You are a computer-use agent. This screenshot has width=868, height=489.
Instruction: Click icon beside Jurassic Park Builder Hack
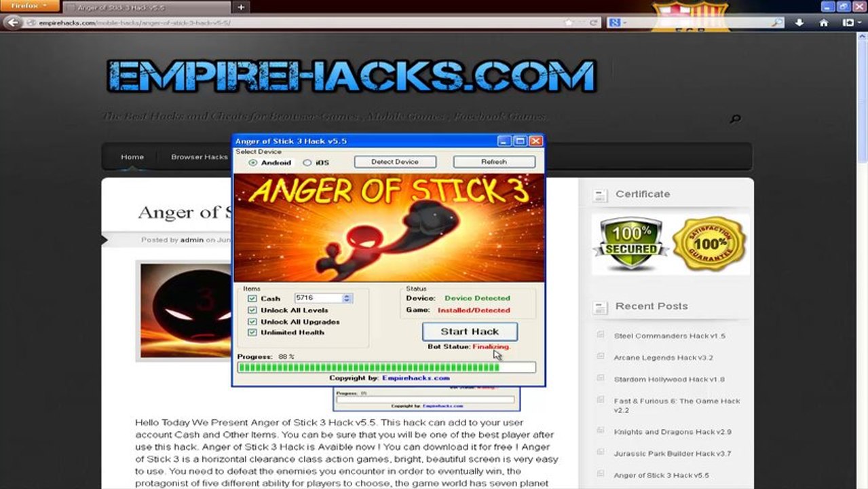point(600,452)
